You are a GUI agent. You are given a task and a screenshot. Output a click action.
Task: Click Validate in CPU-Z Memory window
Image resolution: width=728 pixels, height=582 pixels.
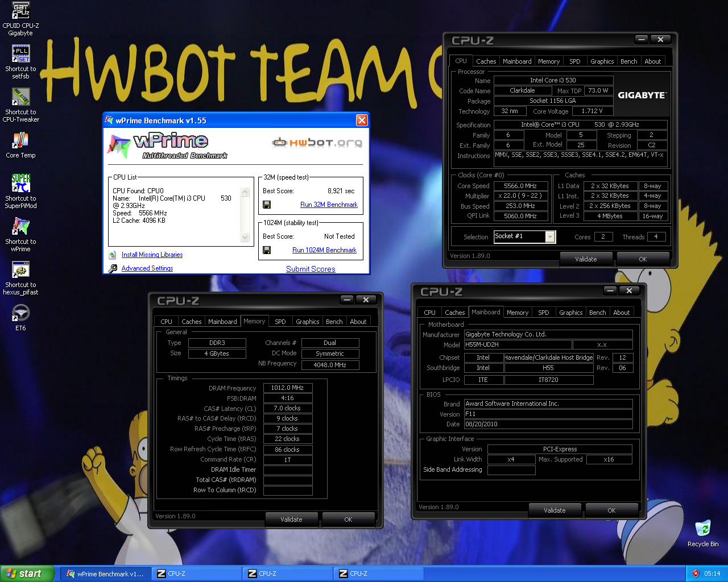coord(291,519)
